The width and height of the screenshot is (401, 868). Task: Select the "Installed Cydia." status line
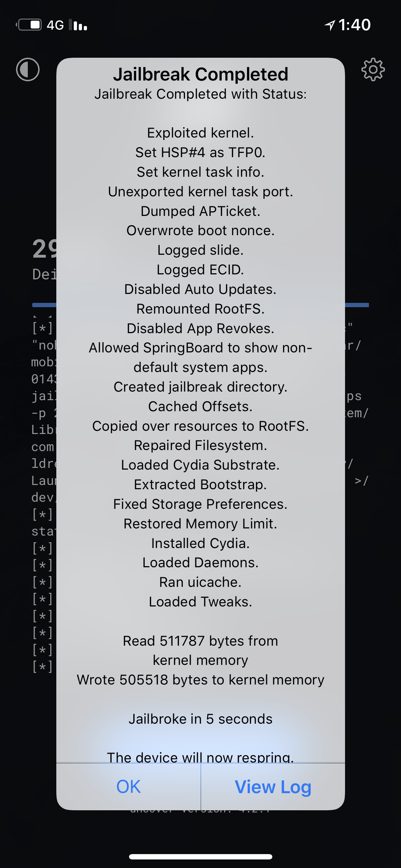point(201,543)
